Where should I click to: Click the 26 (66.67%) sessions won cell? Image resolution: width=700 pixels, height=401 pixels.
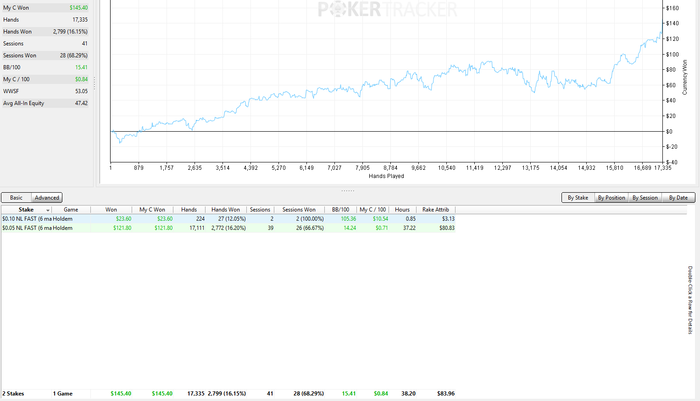[x=311, y=228]
